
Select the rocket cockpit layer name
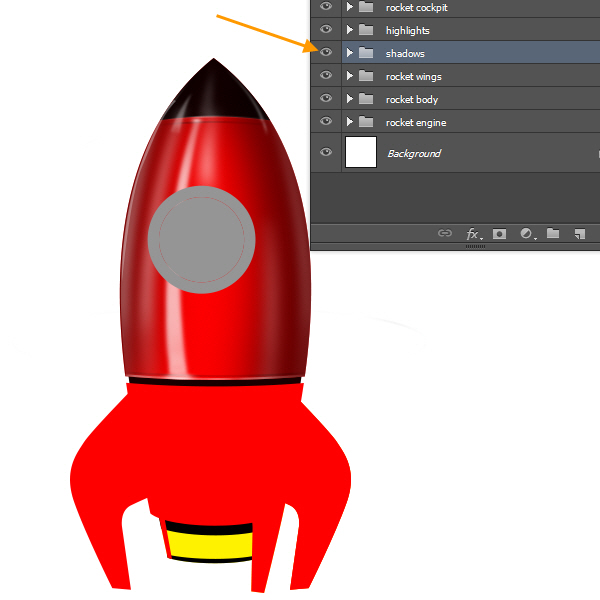pos(417,8)
